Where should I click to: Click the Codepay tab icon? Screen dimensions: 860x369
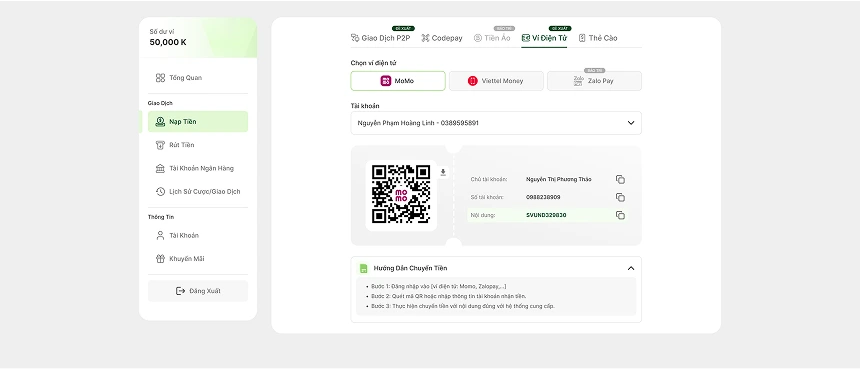coord(425,38)
